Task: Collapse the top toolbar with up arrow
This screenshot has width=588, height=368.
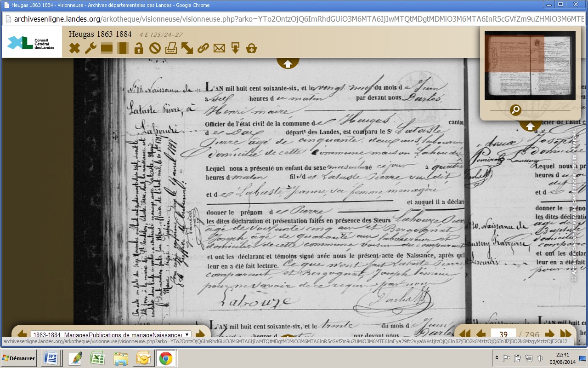Action: 288,64
